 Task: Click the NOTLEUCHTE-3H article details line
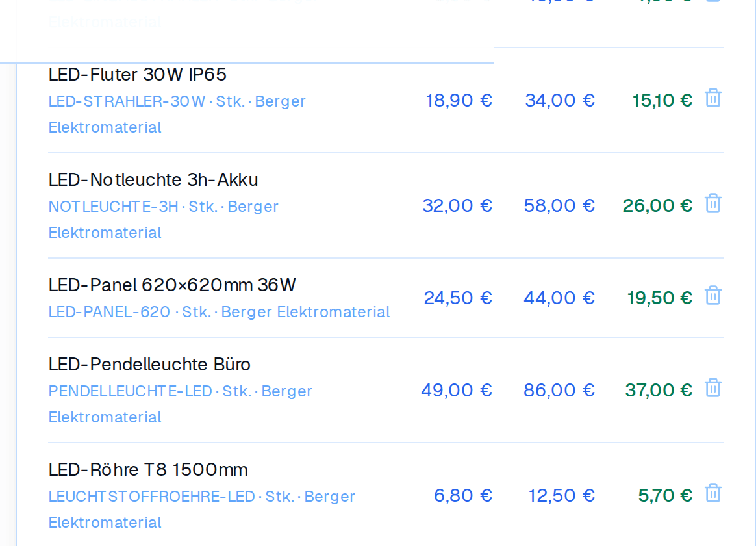[x=164, y=220]
